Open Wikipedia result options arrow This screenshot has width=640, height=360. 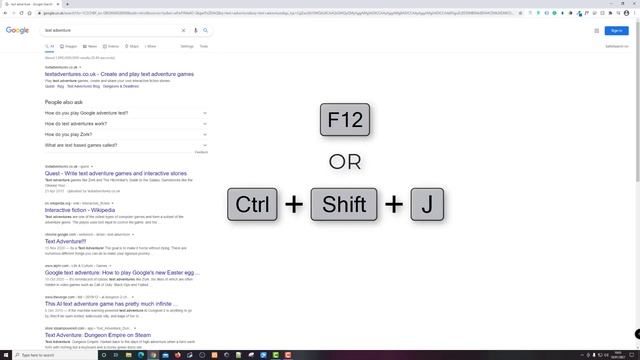tap(113, 203)
